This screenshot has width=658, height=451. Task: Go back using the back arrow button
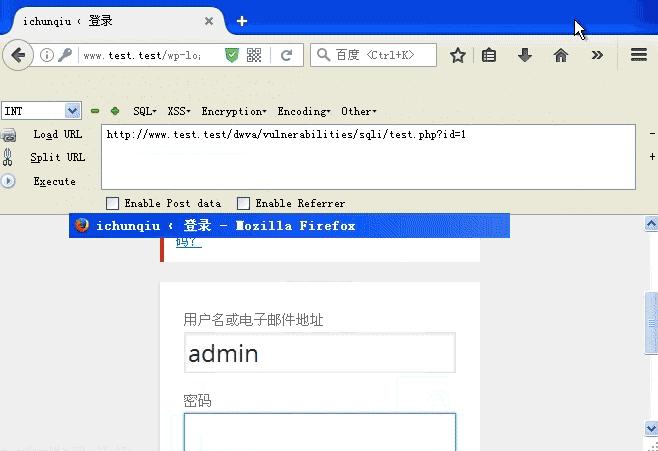click(18, 55)
